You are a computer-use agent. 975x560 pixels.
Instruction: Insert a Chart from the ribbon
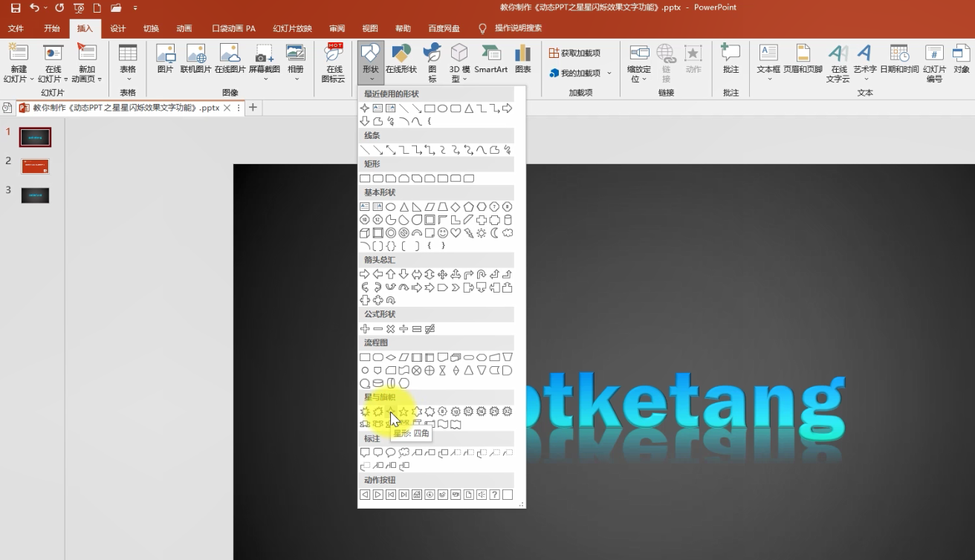[523, 59]
